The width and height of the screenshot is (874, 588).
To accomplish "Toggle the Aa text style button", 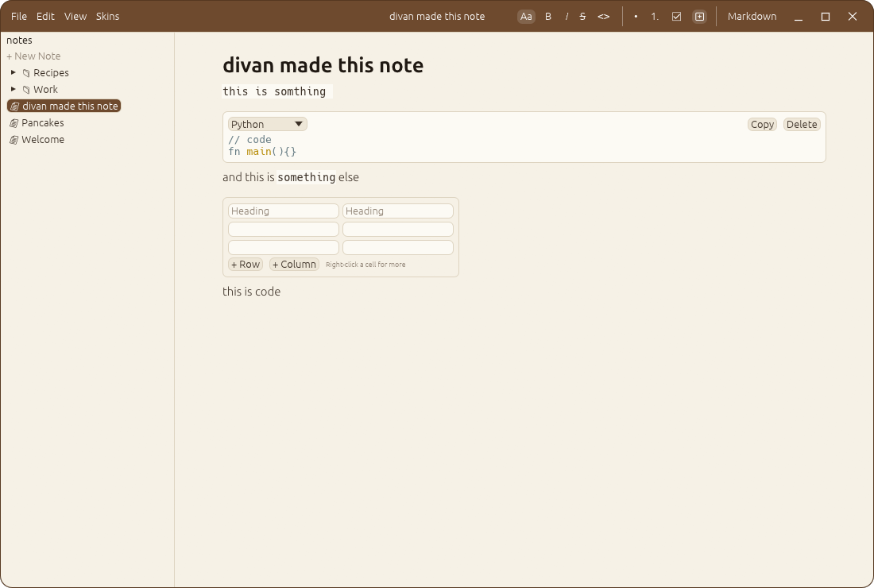I will (x=526, y=16).
